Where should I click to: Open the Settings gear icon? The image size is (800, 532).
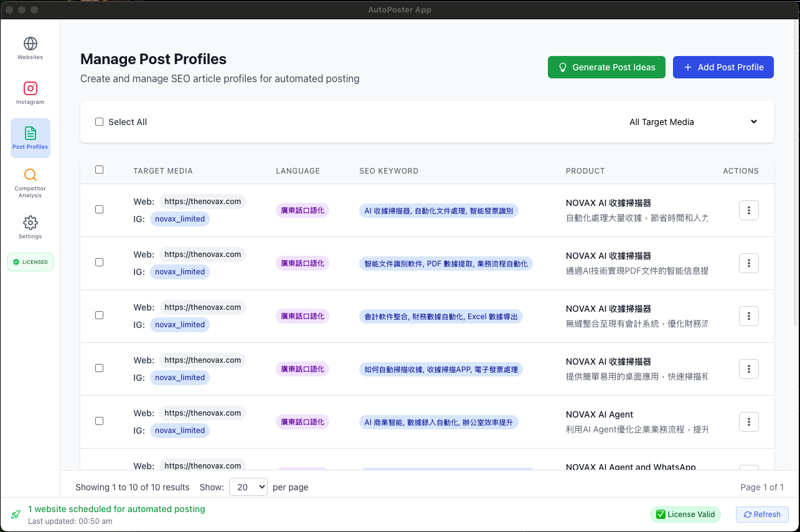30,223
